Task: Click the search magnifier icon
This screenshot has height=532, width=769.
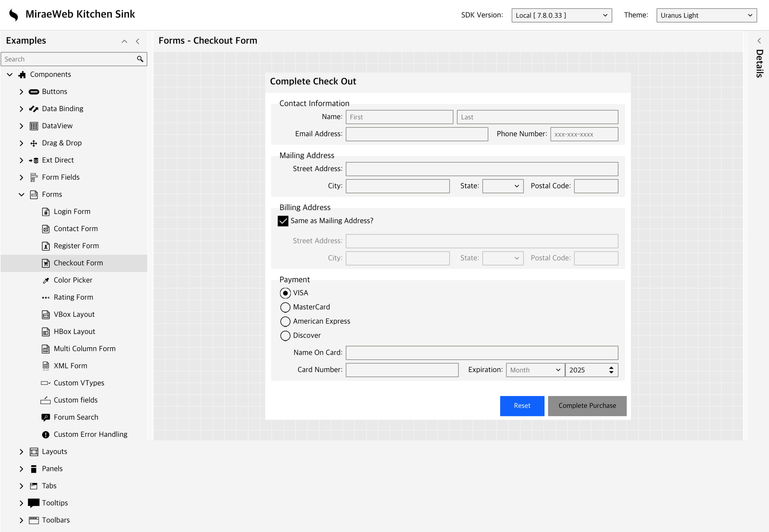Action: [140, 59]
